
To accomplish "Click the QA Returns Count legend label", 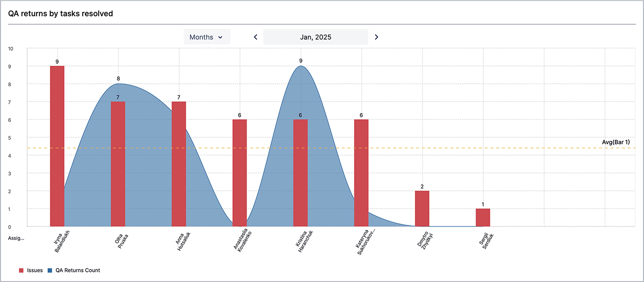I will [x=78, y=270].
